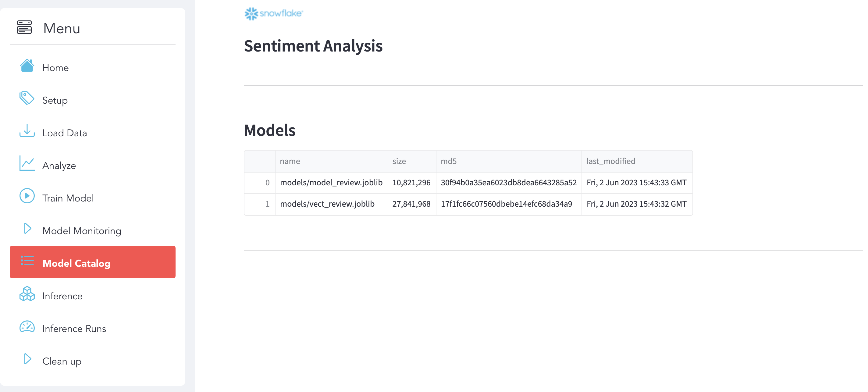Sort table by size column header
This screenshot has width=868, height=392.
pyautogui.click(x=399, y=162)
